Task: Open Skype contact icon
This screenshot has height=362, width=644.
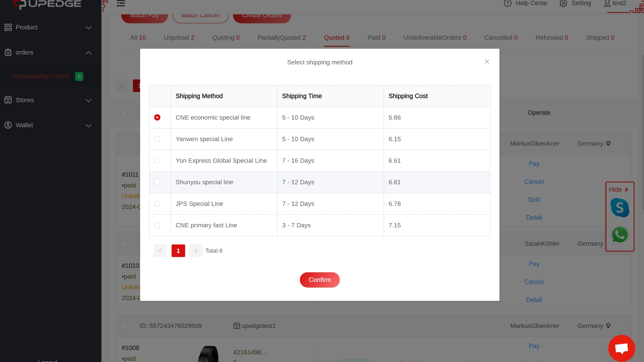Action: [620, 208]
